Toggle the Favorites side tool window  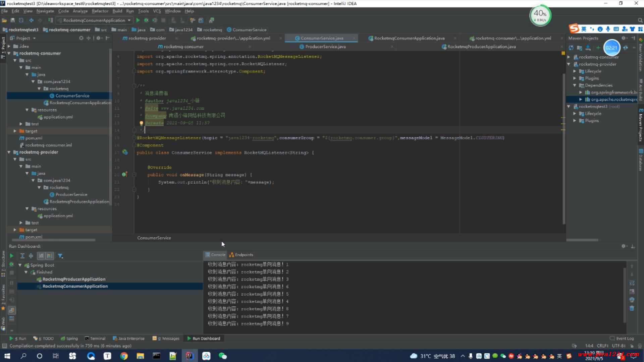pyautogui.click(x=3, y=298)
